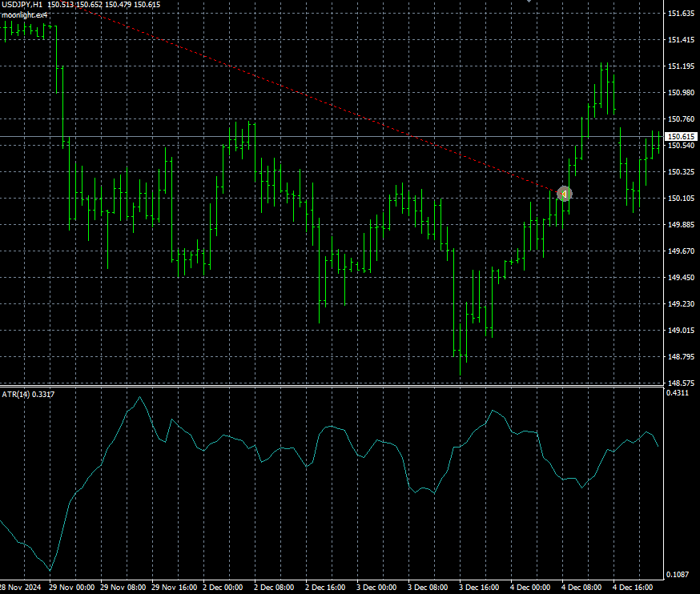Viewport: 700px width, 594px height.
Task: Click price scale value 151.635
Action: pos(681,14)
